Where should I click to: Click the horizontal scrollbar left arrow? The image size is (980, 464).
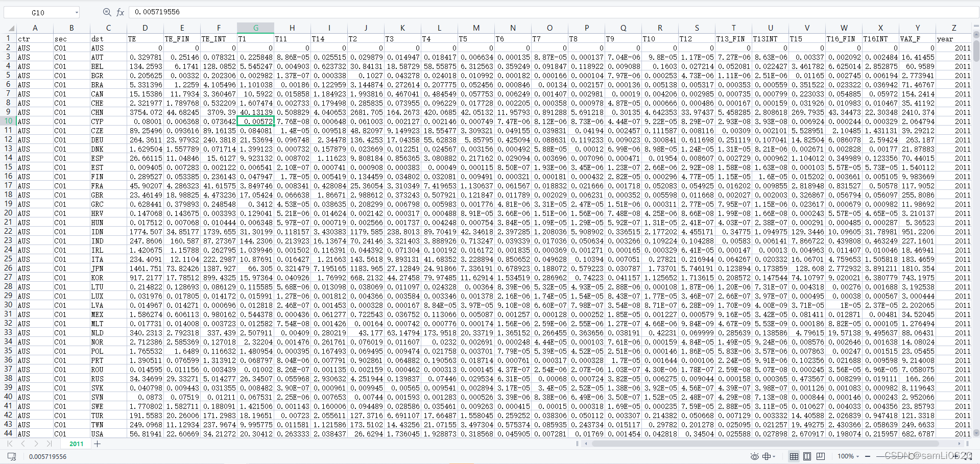click(585, 444)
